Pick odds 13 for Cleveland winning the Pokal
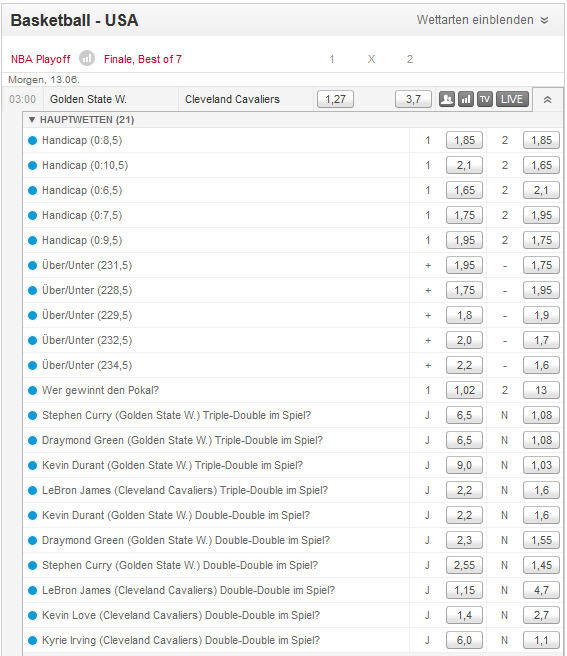The height and width of the screenshot is (656, 567). click(541, 390)
